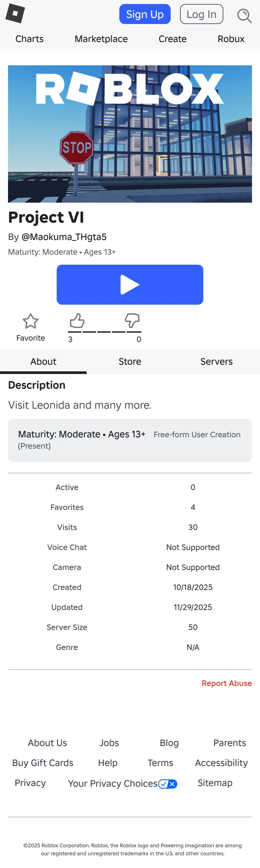The width and height of the screenshot is (260, 868).
Task: Open creator profile @Maokuma_THgta5
Action: [x=64, y=237]
